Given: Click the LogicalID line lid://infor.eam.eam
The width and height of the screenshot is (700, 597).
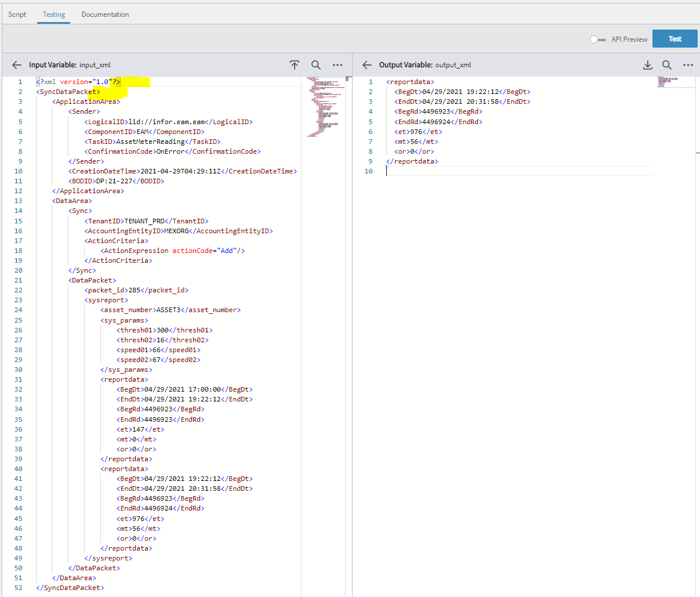Looking at the screenshot, I should [169, 122].
